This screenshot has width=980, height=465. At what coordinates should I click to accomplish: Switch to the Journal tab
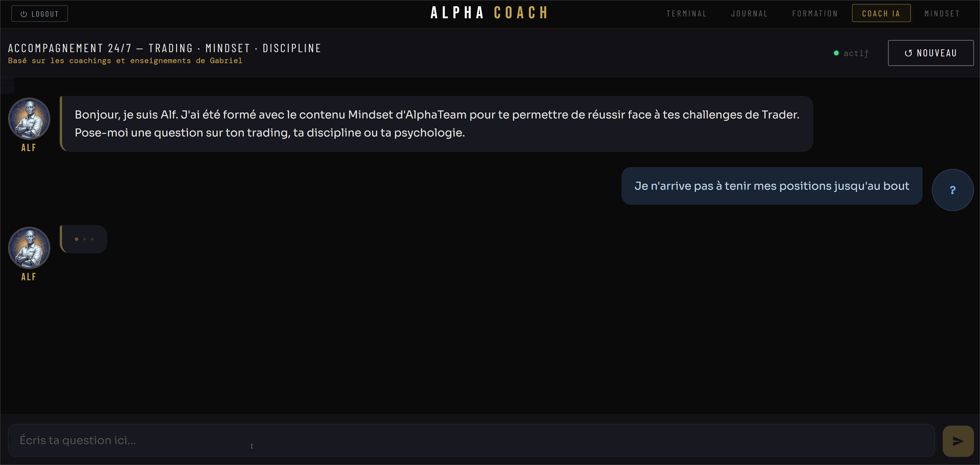749,14
